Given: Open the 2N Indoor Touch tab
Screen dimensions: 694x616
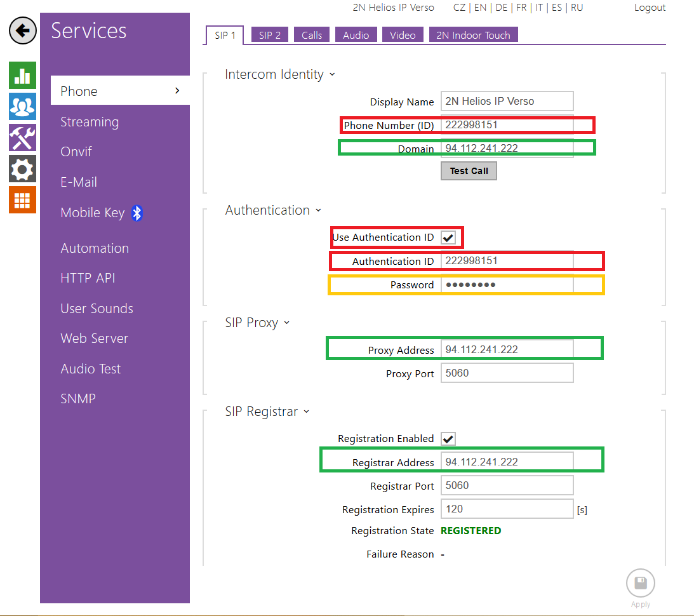Looking at the screenshot, I should [x=473, y=35].
